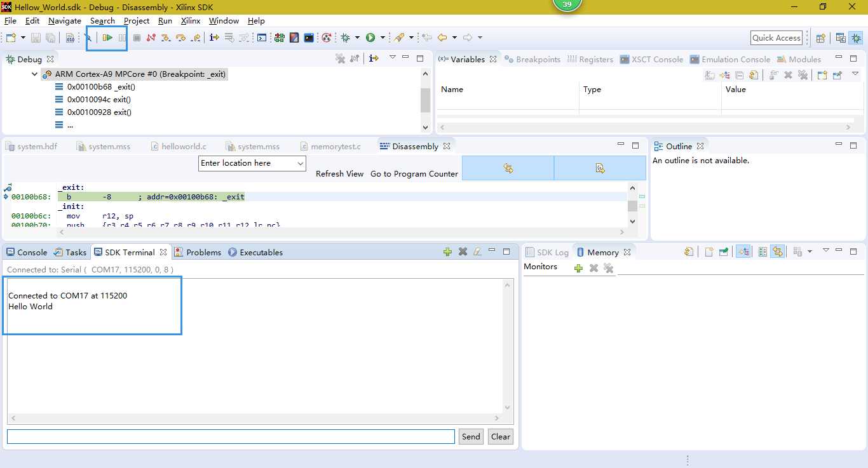
Task: Click Refresh View in Disassembly
Action: click(x=340, y=174)
